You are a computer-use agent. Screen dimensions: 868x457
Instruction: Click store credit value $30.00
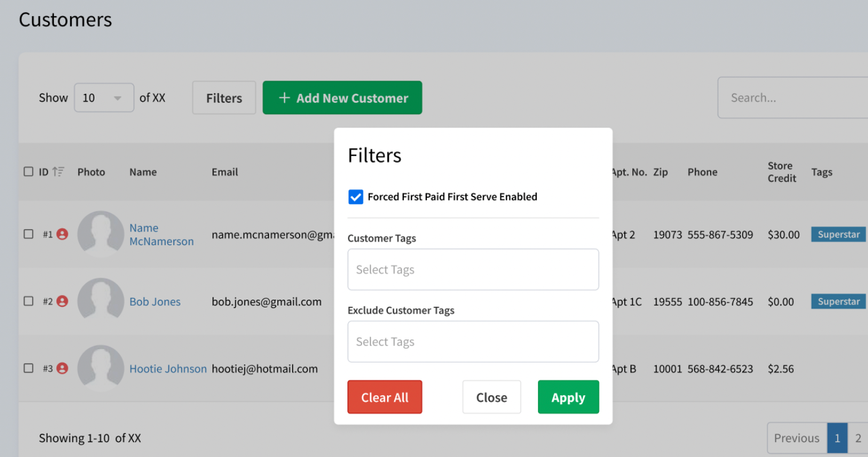[784, 234]
